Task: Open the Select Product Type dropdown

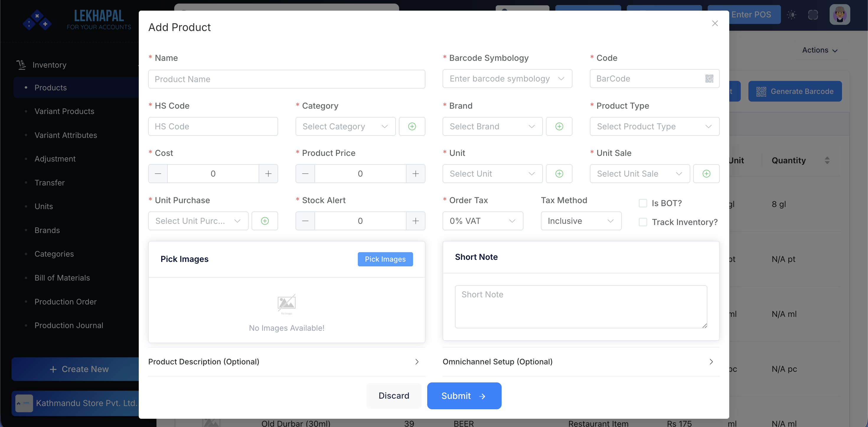Action: (x=654, y=126)
